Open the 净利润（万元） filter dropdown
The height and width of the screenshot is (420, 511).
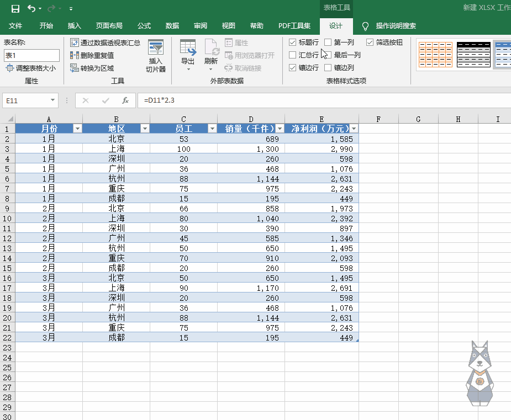(x=354, y=129)
